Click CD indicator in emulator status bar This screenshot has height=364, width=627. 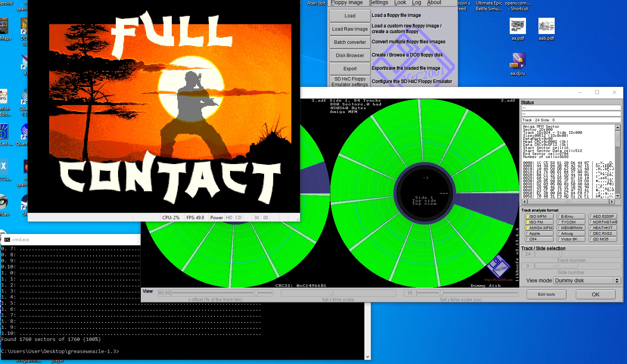238,218
